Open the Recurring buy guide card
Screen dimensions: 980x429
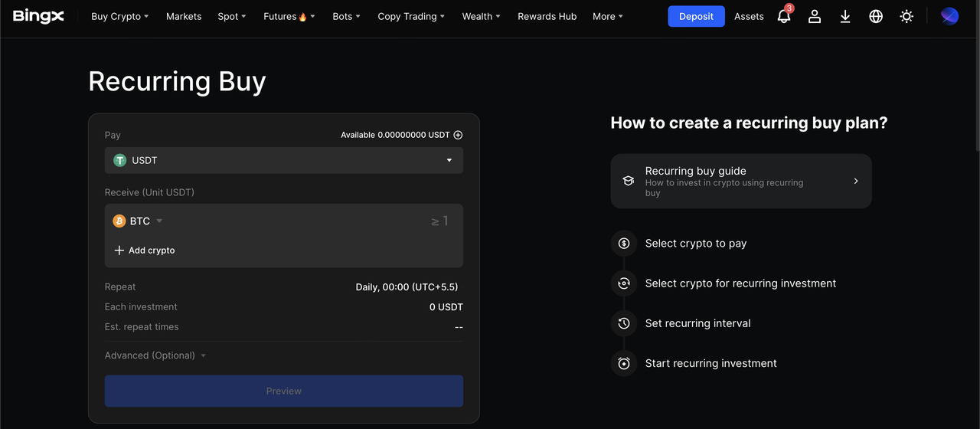click(740, 181)
